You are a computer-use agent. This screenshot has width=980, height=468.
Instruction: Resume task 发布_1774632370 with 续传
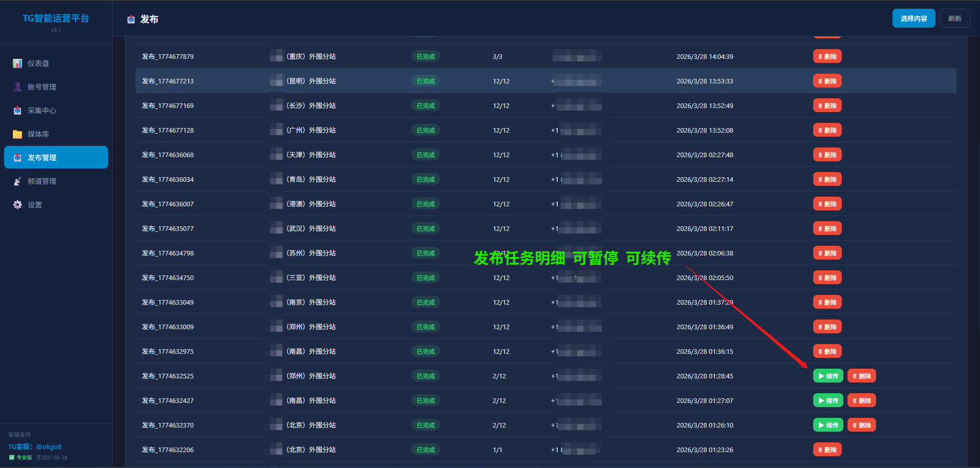[x=828, y=425]
